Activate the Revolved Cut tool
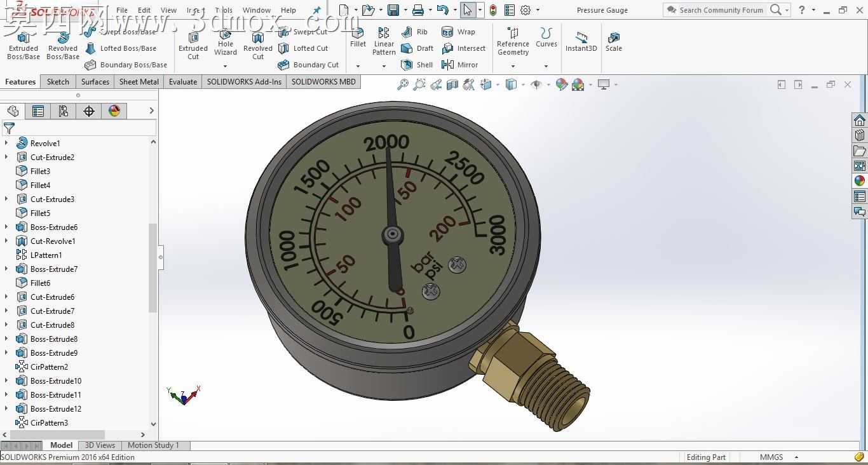868x465 pixels. 258,46
